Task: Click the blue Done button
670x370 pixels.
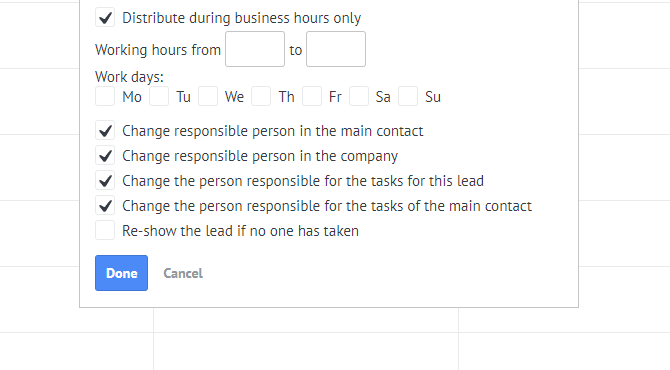Action: coord(121,273)
